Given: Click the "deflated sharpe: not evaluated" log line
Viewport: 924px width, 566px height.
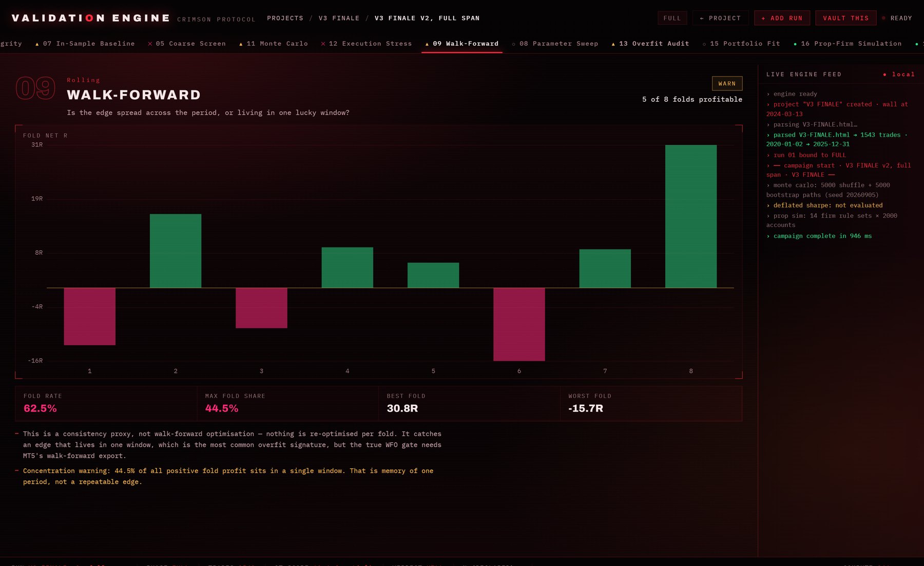Looking at the screenshot, I should click(x=824, y=205).
